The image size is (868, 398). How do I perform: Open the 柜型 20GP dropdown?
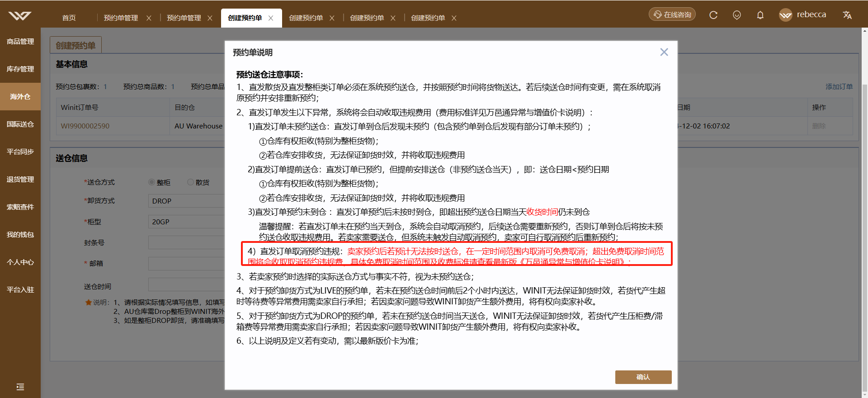click(x=186, y=222)
